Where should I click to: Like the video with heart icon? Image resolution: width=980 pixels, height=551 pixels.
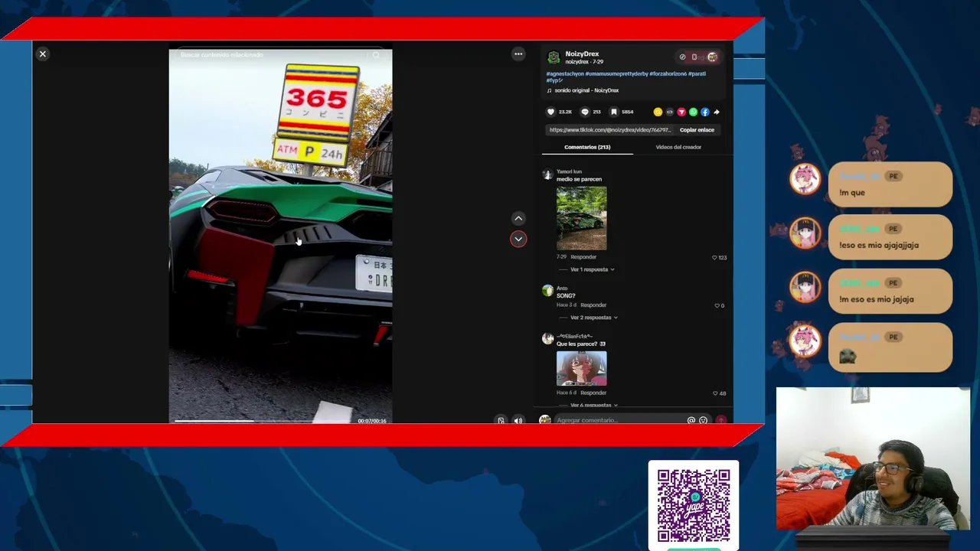pos(550,112)
